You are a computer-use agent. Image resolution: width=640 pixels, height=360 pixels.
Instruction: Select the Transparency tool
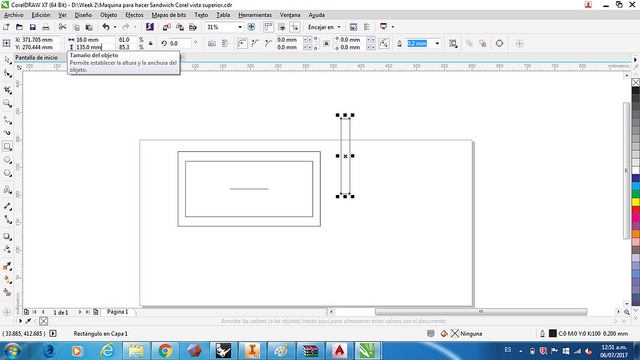tap(7, 249)
